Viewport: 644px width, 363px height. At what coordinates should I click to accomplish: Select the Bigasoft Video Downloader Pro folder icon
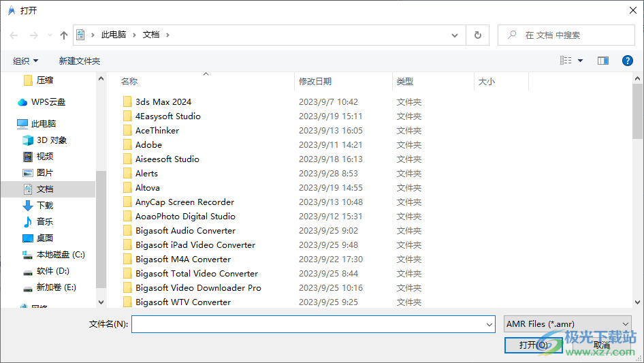[127, 288]
